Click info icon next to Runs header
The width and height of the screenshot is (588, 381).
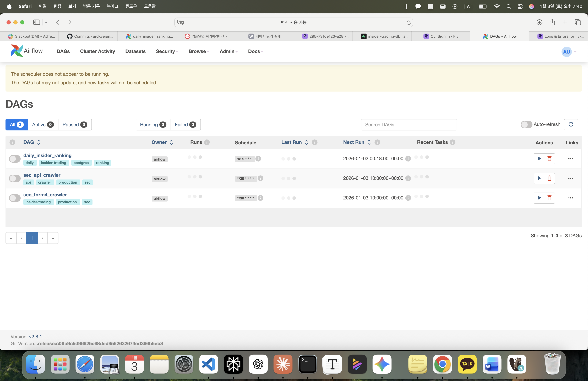[207, 142]
